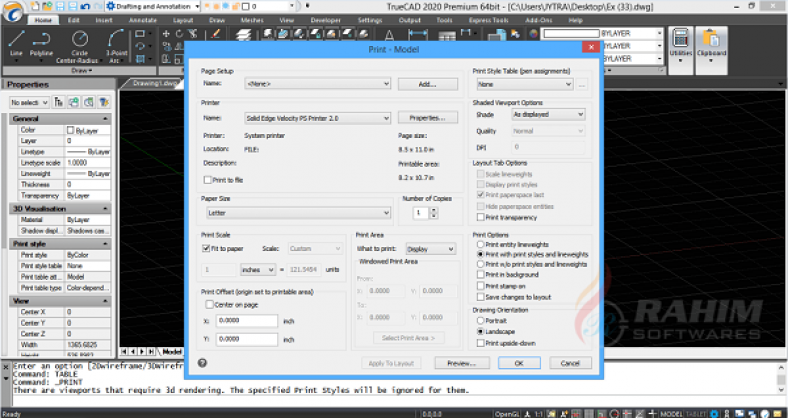Select Print w/o print styles and lineweights

pos(480,264)
